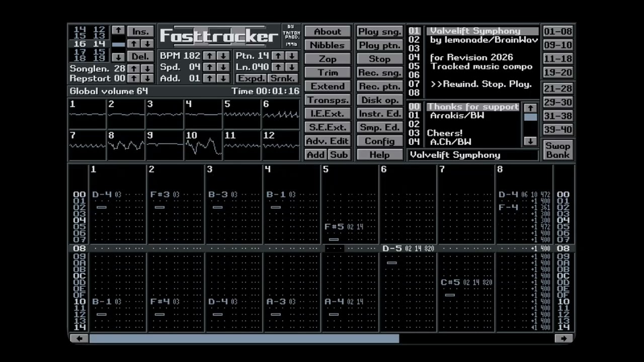This screenshot has width=644, height=362.
Task: Lower Repstart using its down arrow
Action: (147, 78)
